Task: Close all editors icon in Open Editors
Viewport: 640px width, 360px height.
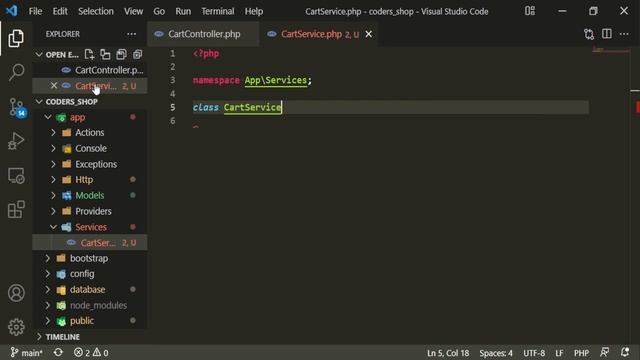Action: 138,54
